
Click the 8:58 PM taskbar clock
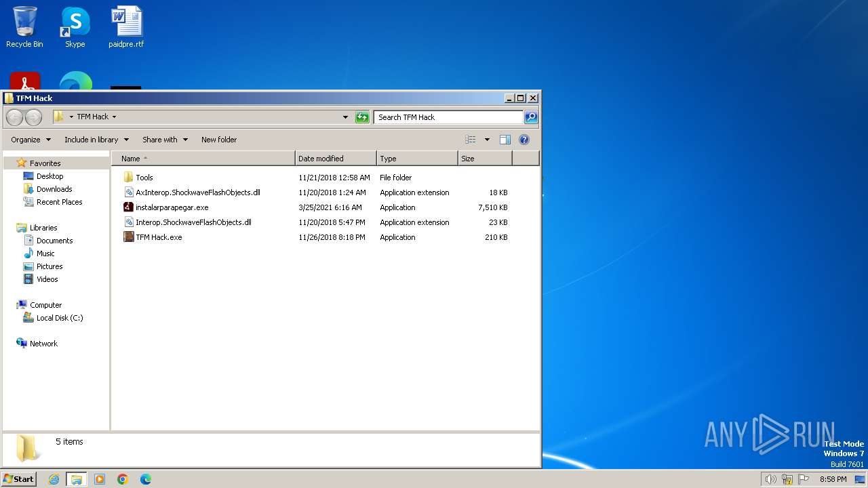[x=833, y=479]
